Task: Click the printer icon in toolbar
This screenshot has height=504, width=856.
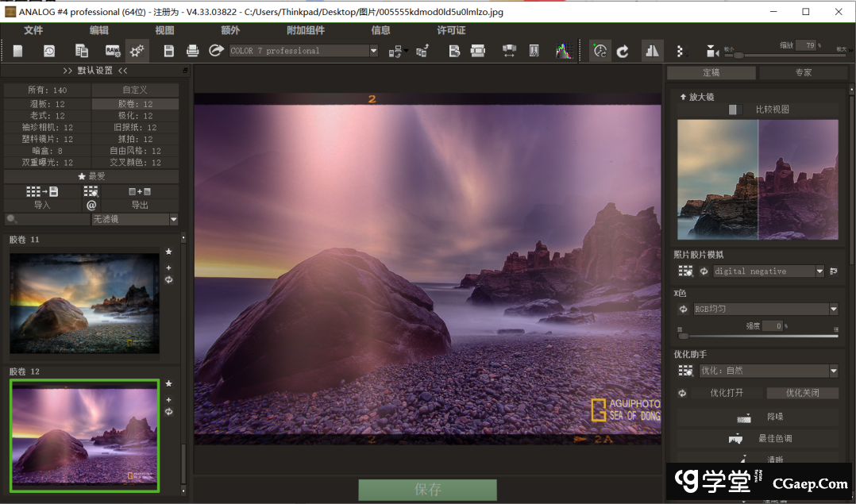Action: (192, 51)
